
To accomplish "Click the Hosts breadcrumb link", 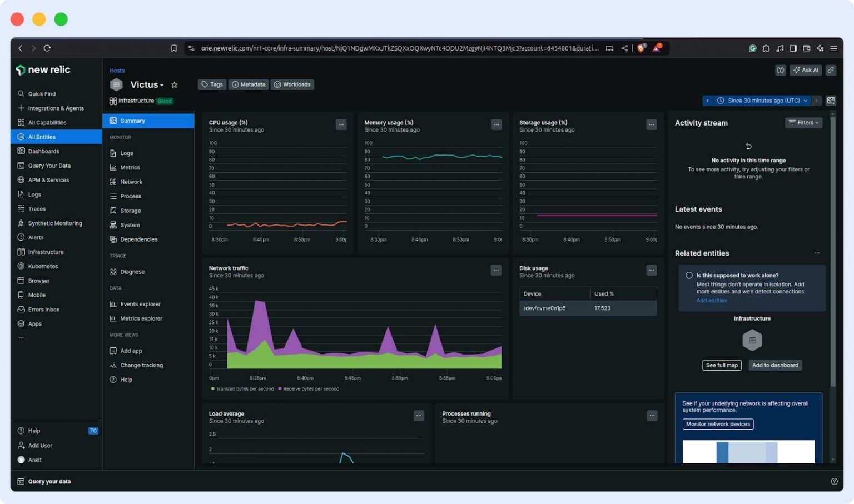I will [x=117, y=71].
